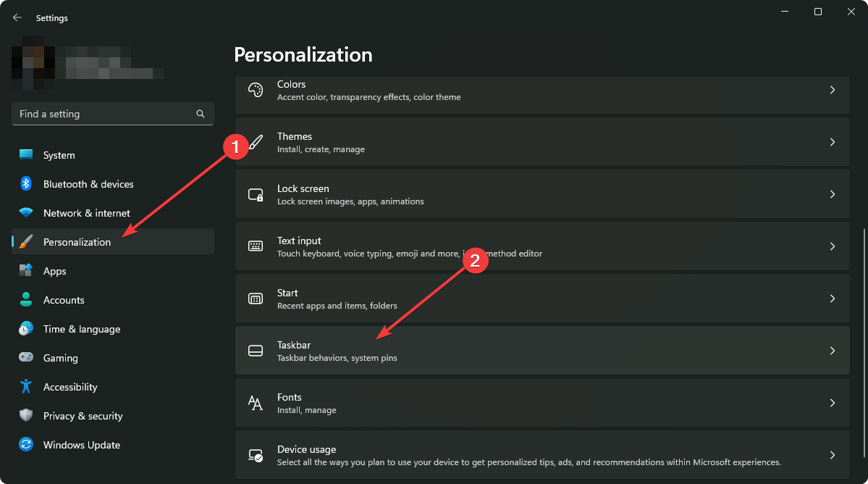Click the Find a setting field
868x484 pixels.
pyautogui.click(x=105, y=114)
